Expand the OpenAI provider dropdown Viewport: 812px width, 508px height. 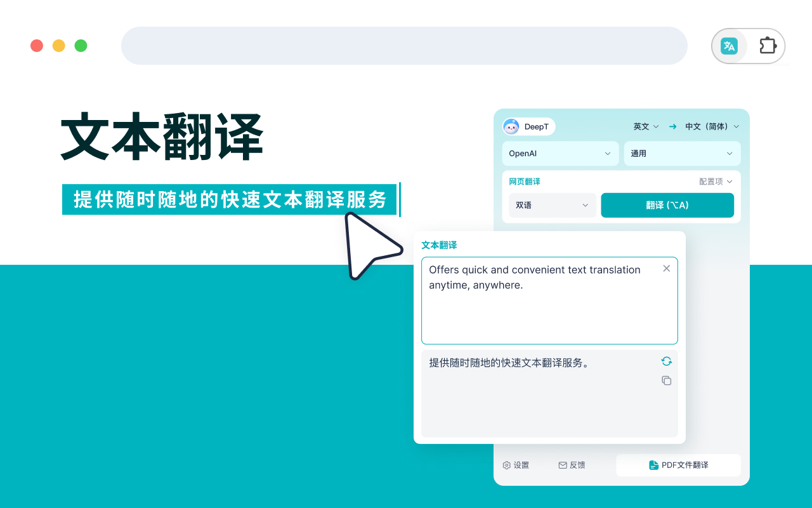coord(560,153)
